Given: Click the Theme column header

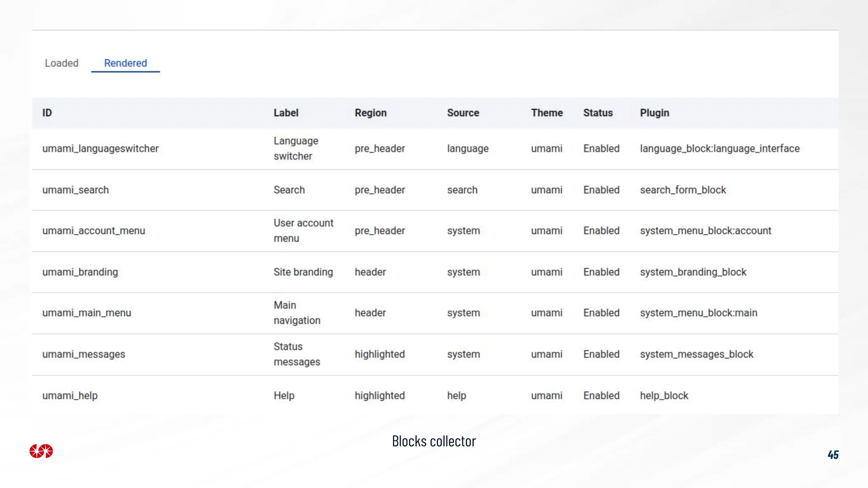Looking at the screenshot, I should pos(547,113).
